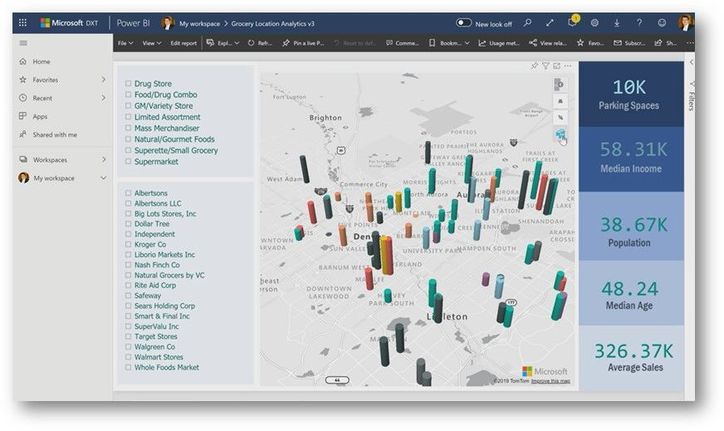Pin the map visual using pin icon
The height and width of the screenshot is (431, 724).
(534, 66)
